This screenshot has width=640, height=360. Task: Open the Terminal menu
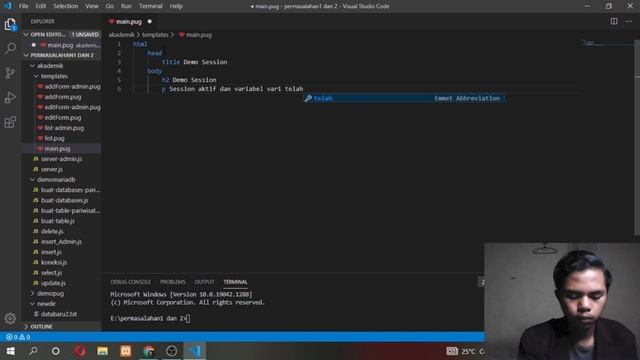[x=151, y=6]
